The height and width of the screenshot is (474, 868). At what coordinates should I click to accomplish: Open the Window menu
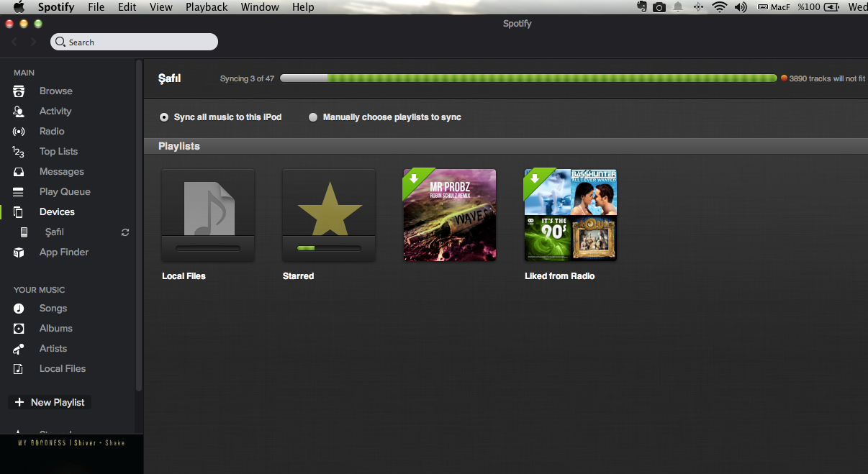click(x=260, y=7)
